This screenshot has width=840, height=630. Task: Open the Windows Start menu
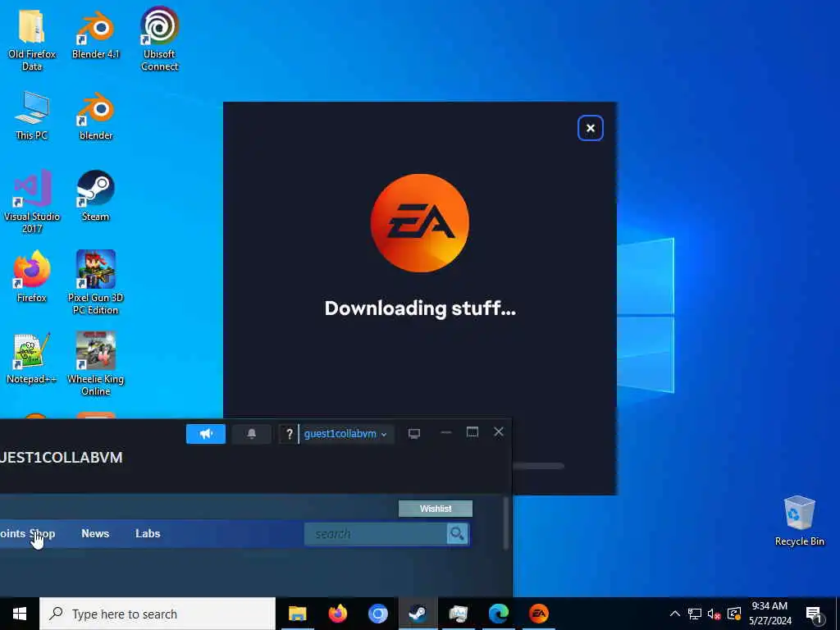[x=20, y=614]
